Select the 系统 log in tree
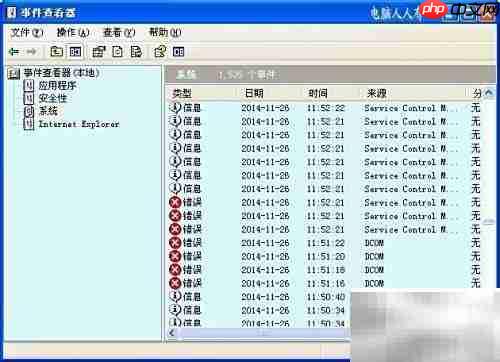This screenshot has width=500, height=362. click(48, 111)
